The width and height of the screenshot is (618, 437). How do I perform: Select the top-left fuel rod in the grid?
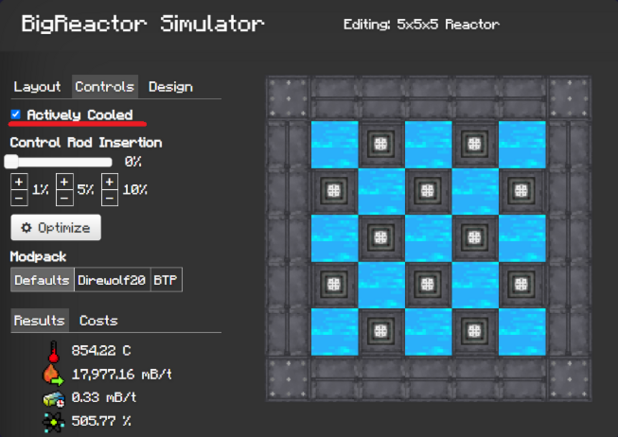381,143
